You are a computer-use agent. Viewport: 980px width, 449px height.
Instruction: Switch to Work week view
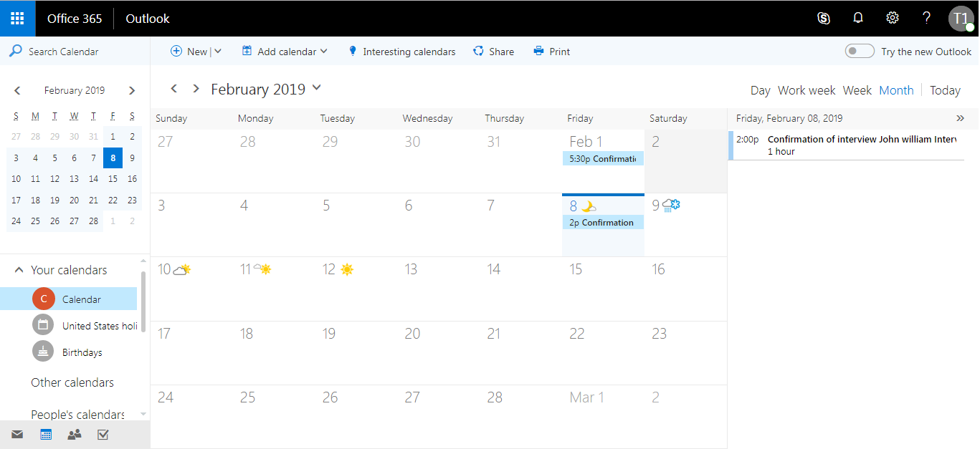pyautogui.click(x=807, y=90)
